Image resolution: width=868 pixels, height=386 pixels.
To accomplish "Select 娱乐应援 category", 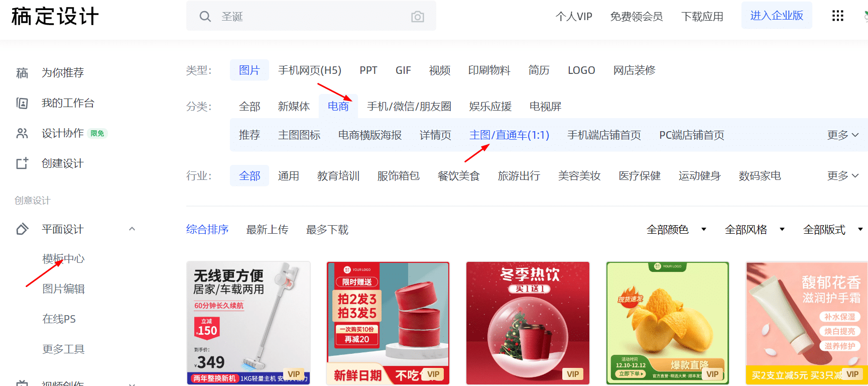I will click(x=490, y=107).
